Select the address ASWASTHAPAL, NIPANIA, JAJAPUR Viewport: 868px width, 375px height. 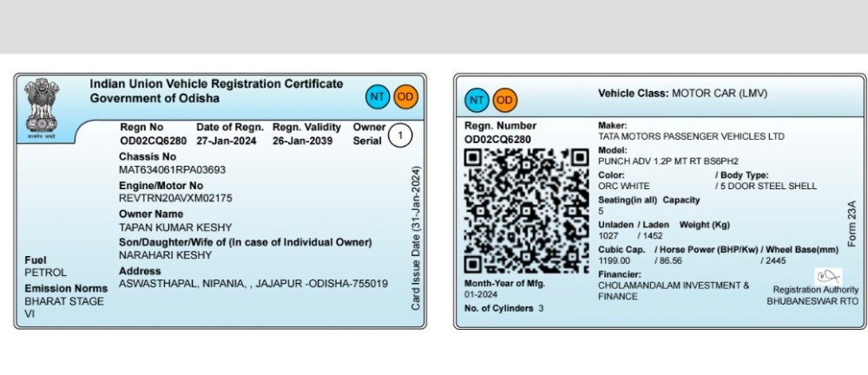pyautogui.click(x=253, y=284)
